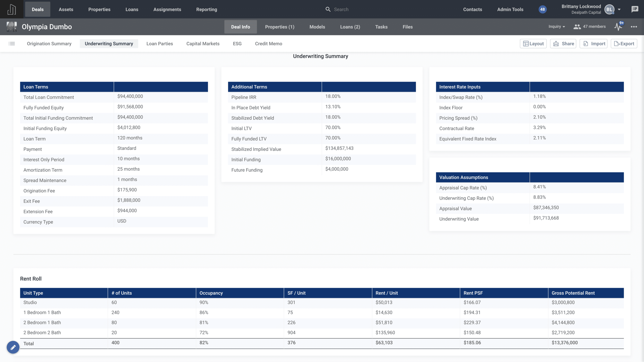This screenshot has height=362, width=644.
Task: Open the user account dropdown arrow
Action: [x=619, y=10]
